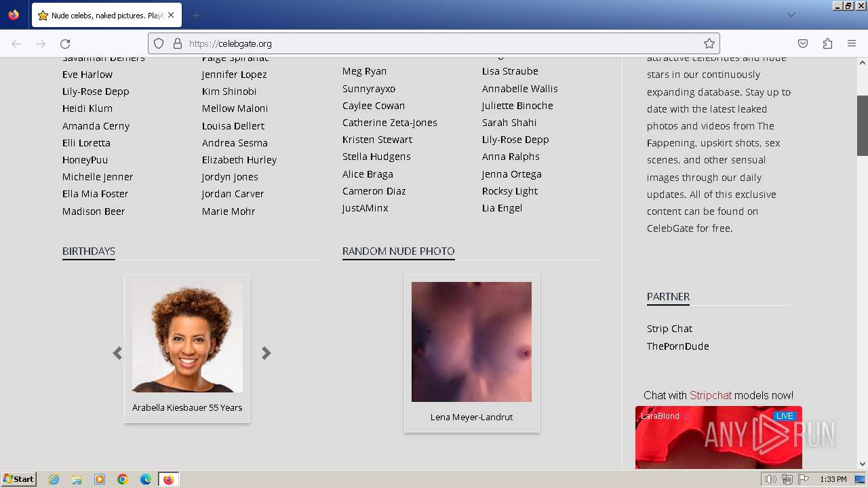Image resolution: width=868 pixels, height=488 pixels.
Task: Open the Catherine Zeta-Jones link
Action: click(390, 123)
